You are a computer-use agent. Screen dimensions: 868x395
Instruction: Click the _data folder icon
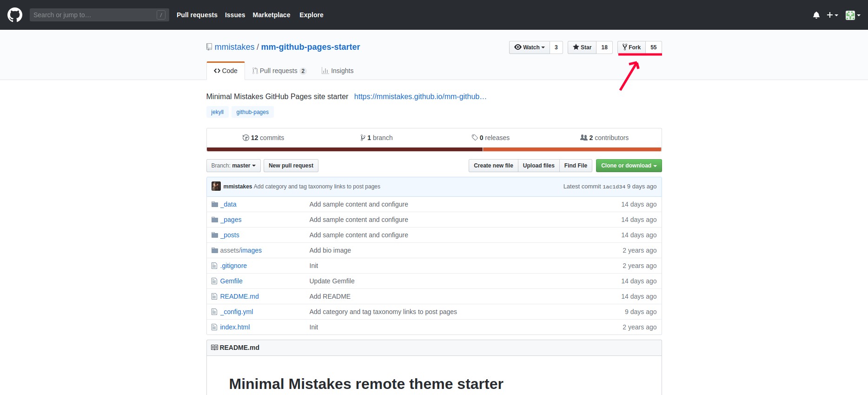[215, 204]
